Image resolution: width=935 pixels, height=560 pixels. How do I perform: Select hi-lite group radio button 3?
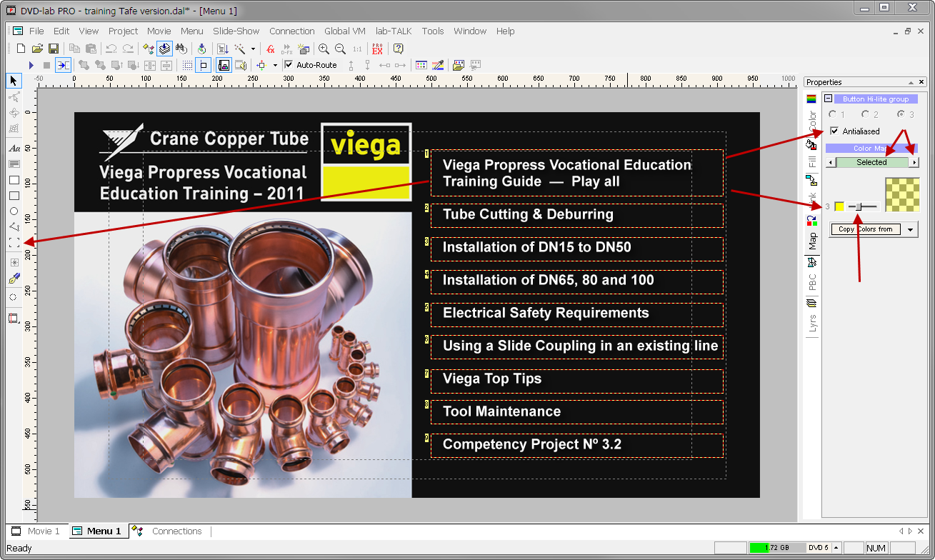(901, 114)
